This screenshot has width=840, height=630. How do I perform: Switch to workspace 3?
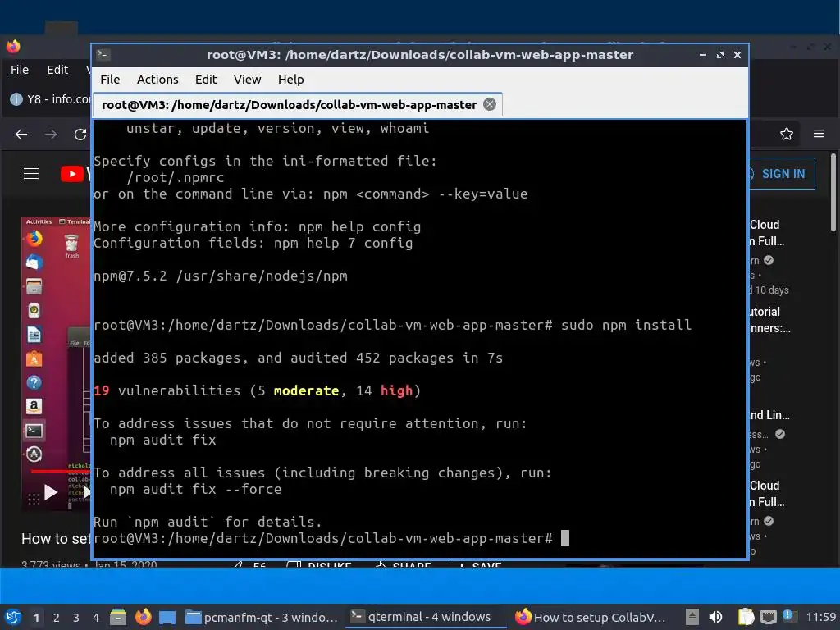click(x=76, y=617)
